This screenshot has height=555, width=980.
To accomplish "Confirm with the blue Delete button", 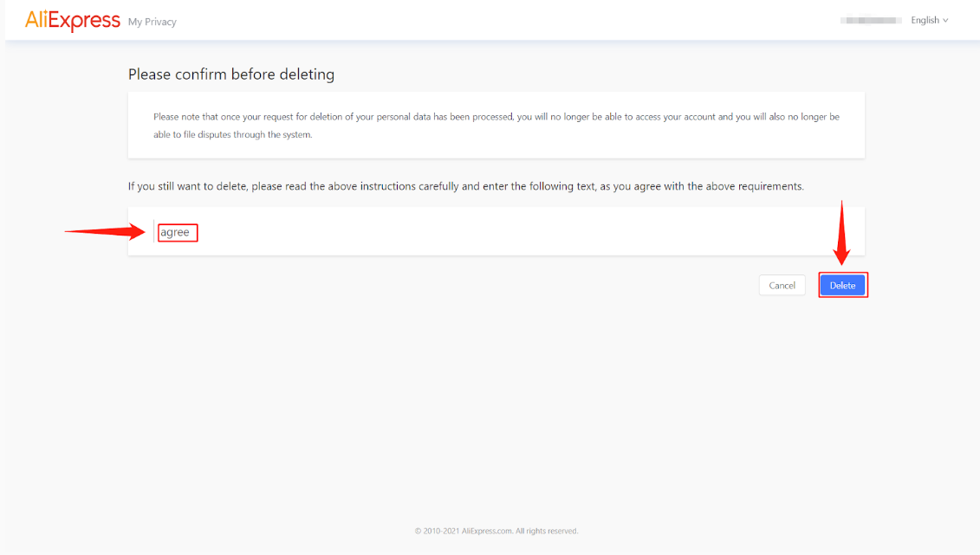I will pyautogui.click(x=842, y=286).
